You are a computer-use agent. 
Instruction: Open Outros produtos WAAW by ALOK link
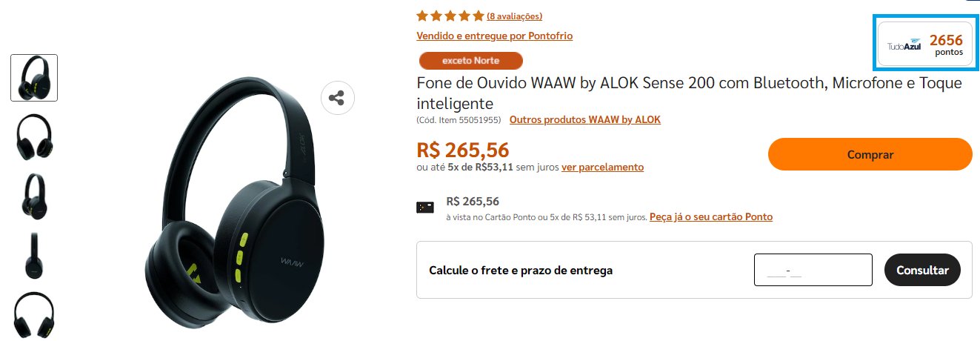pos(585,119)
